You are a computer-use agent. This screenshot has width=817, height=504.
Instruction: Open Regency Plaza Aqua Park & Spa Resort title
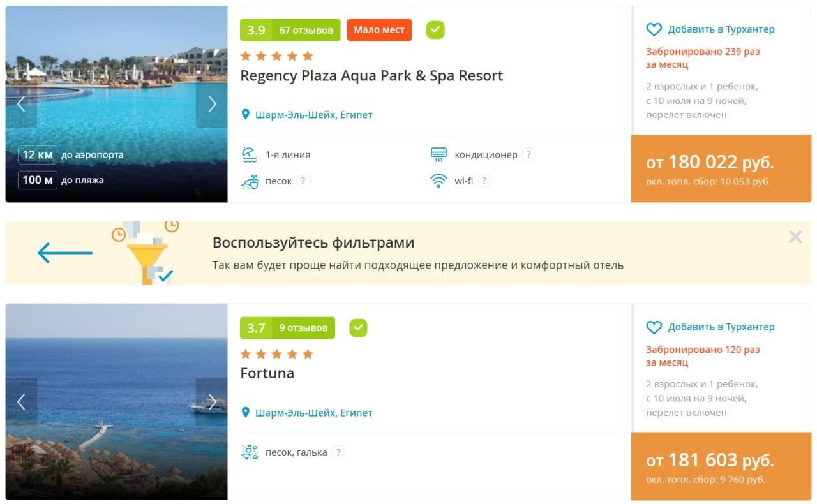pyautogui.click(x=371, y=76)
